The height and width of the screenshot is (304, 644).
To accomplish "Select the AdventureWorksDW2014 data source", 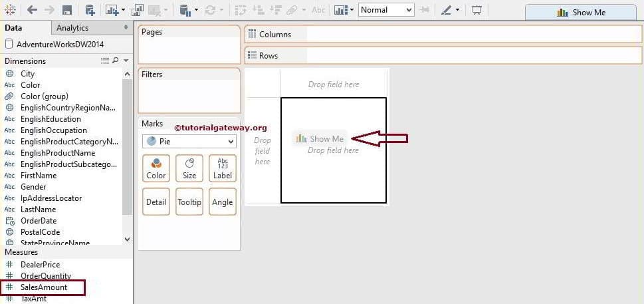I will point(60,45).
